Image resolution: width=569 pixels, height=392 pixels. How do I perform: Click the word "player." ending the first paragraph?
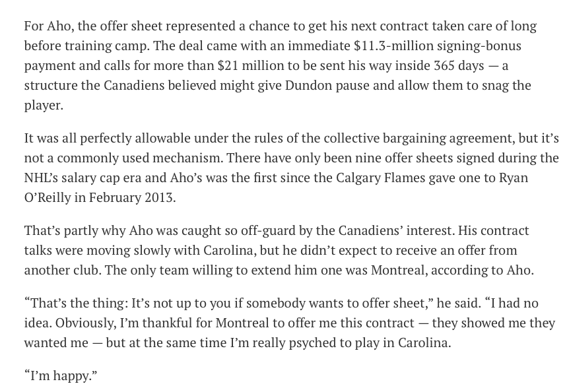coord(44,105)
